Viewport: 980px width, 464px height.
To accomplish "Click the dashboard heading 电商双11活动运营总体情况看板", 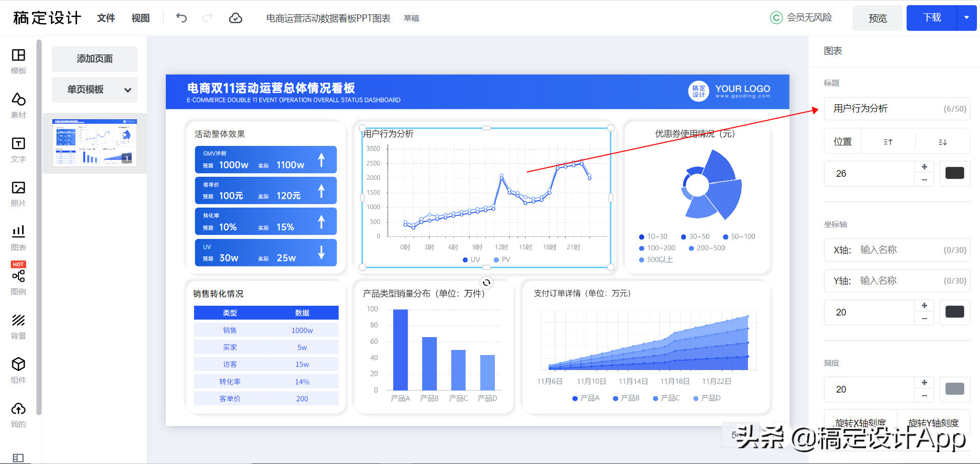I will click(271, 88).
